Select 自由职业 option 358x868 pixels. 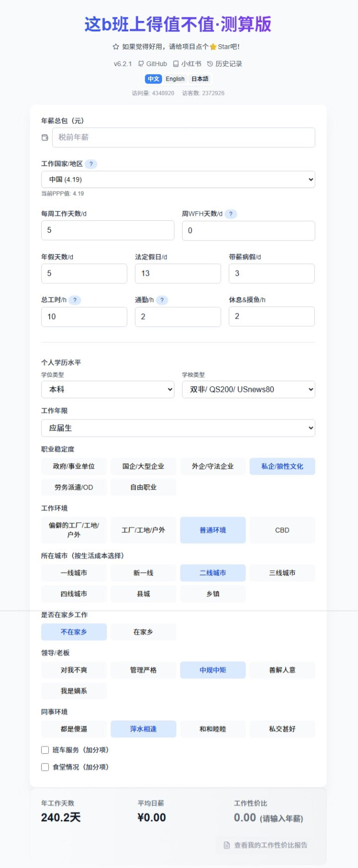click(143, 487)
